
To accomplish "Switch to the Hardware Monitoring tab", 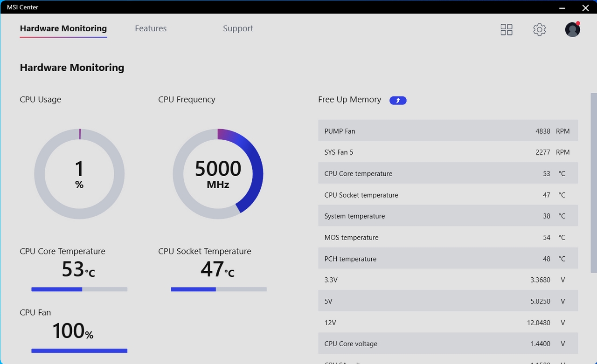I will click(63, 28).
